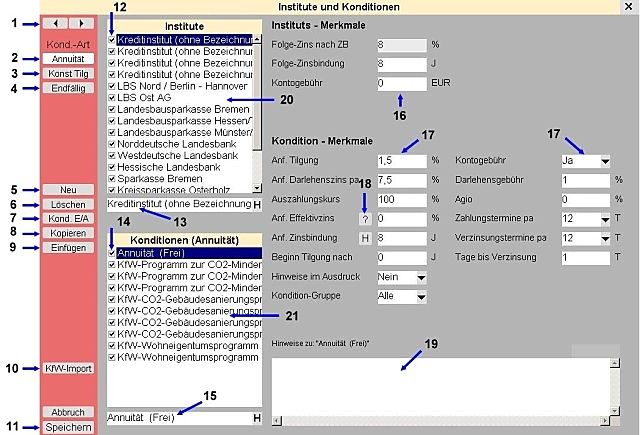This screenshot has width=640, height=435.
Task: Click the H beside the Annuität (Frei) name field
Action: 257,418
